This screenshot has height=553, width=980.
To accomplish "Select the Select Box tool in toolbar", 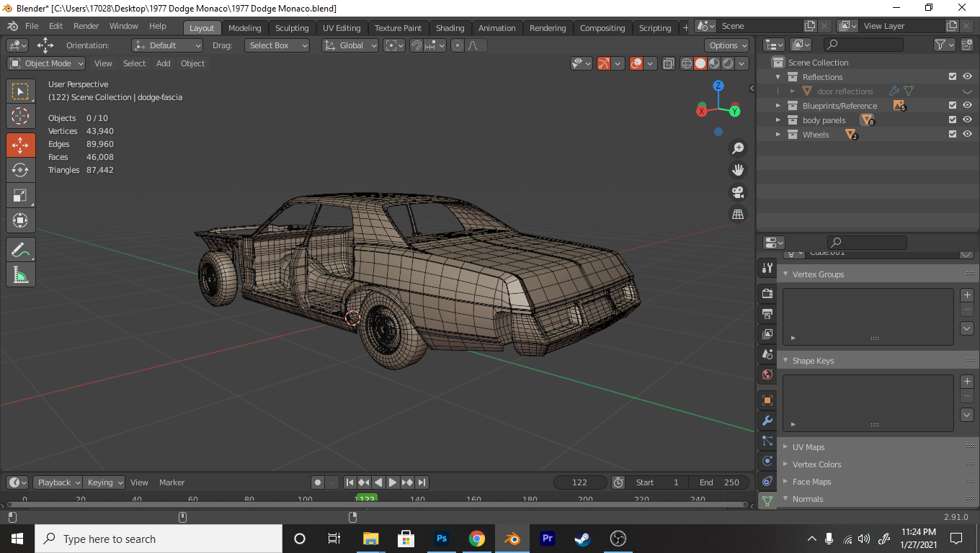I will tap(20, 91).
